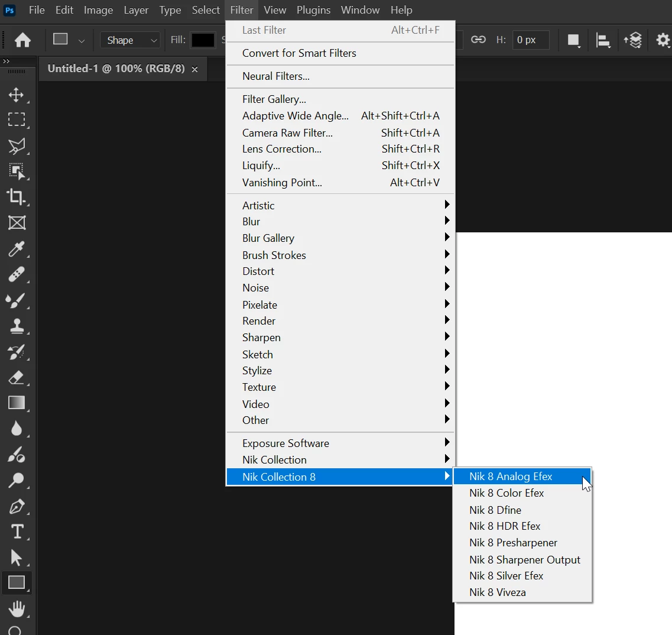Launch Nik 8 Silver Efex
The width and height of the screenshot is (672, 635).
(x=522, y=576)
